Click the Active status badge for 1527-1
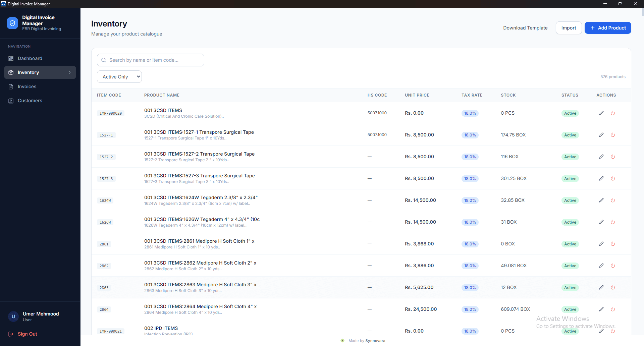Viewport: 644px width, 346px height. click(570, 135)
